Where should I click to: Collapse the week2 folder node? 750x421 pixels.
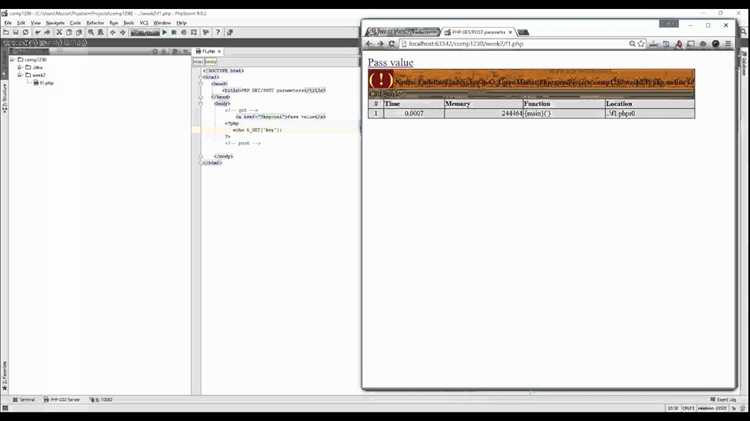coord(20,75)
